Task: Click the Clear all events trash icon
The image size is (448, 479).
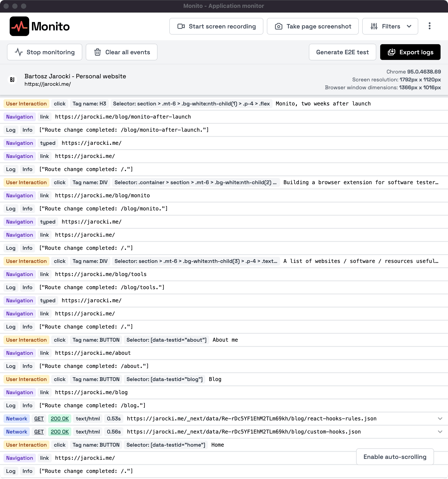Action: [98, 52]
